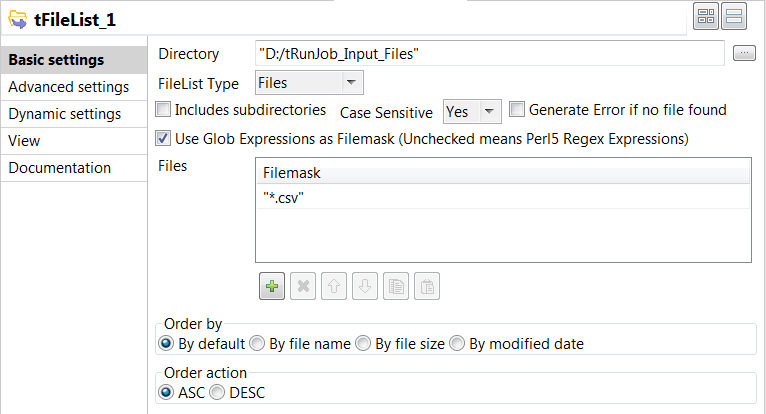
Task: Click the delete filemask row X icon
Action: point(304,287)
